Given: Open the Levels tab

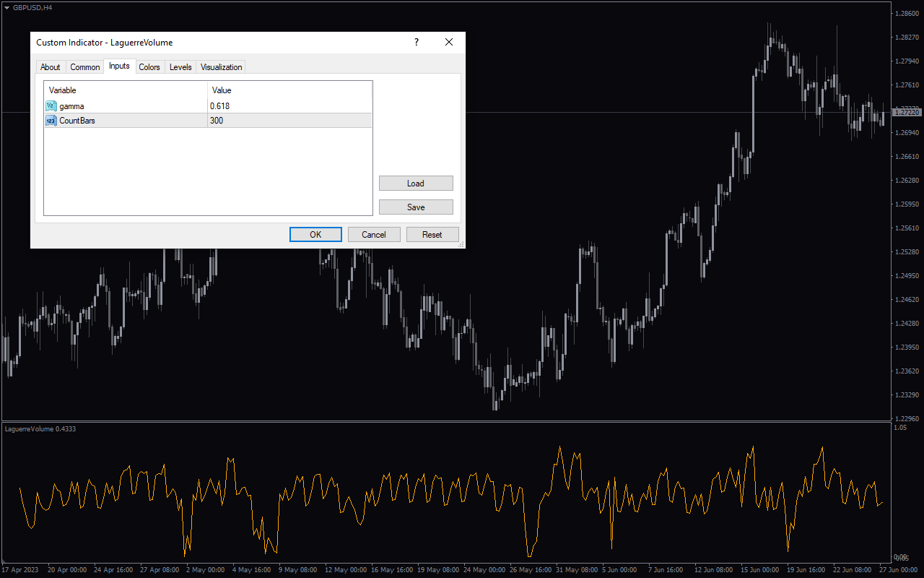Looking at the screenshot, I should click(180, 67).
